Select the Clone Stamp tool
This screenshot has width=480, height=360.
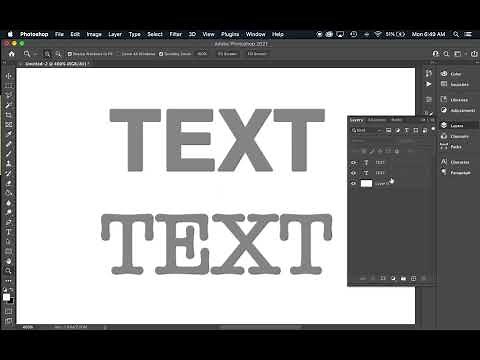[9, 163]
